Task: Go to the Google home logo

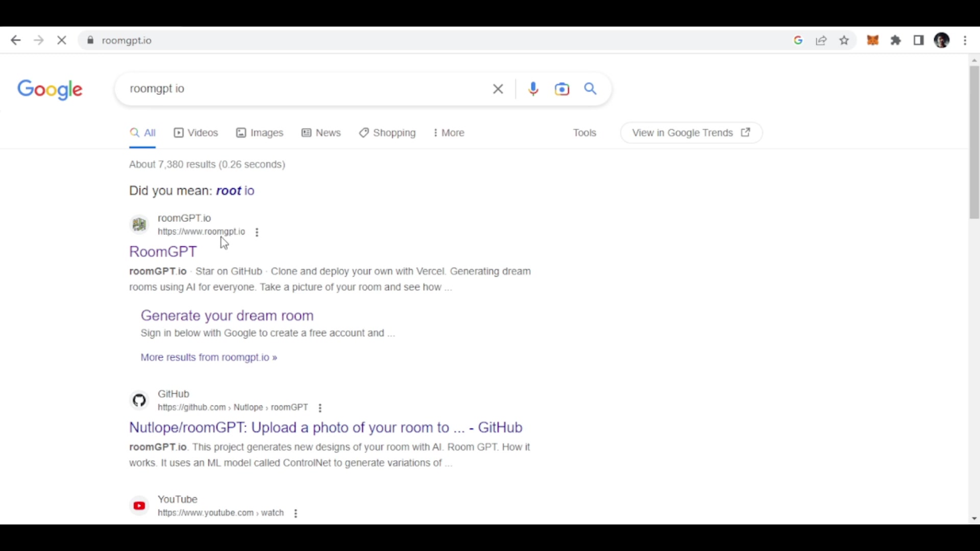Action: click(50, 90)
